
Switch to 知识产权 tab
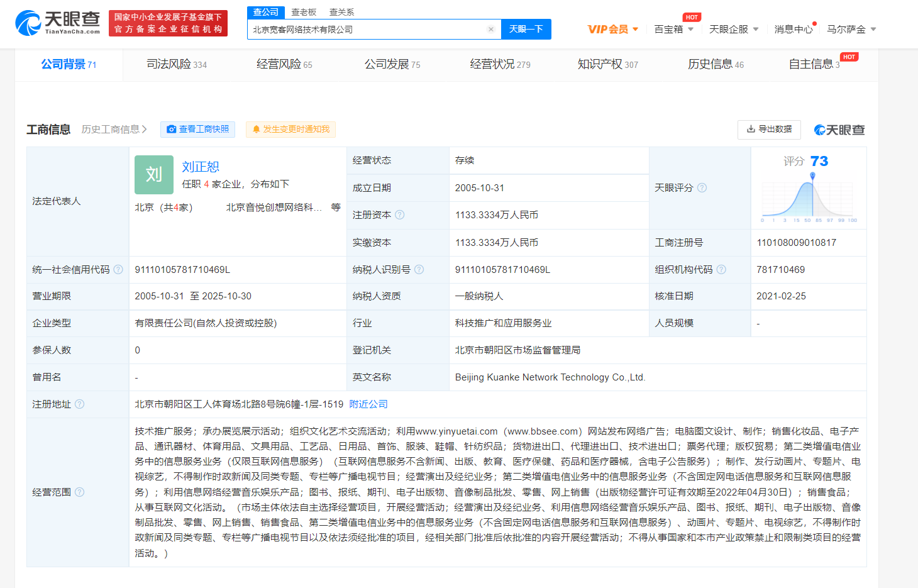(x=608, y=64)
